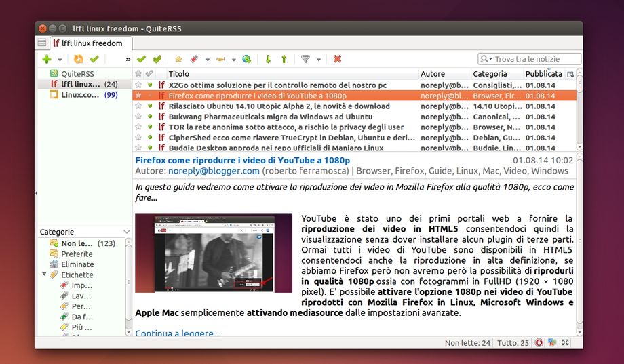Toggle star on the selected Firefox news row

[138, 96]
